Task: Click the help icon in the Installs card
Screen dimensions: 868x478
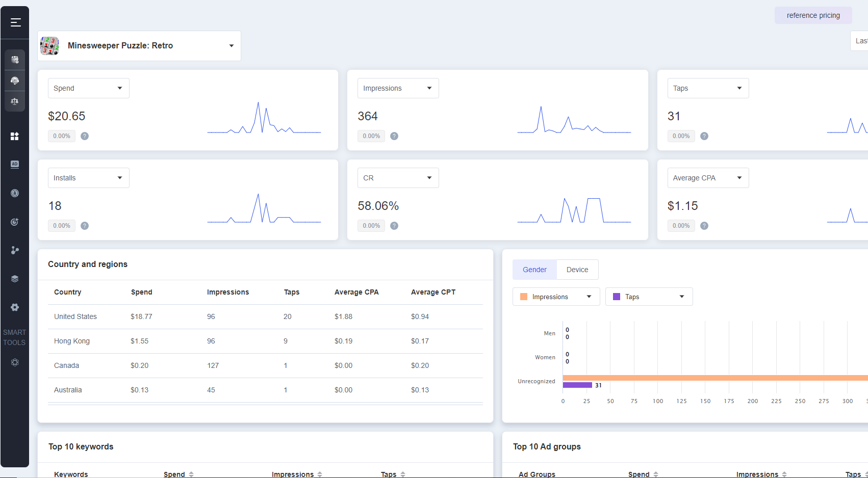Action: [85, 226]
